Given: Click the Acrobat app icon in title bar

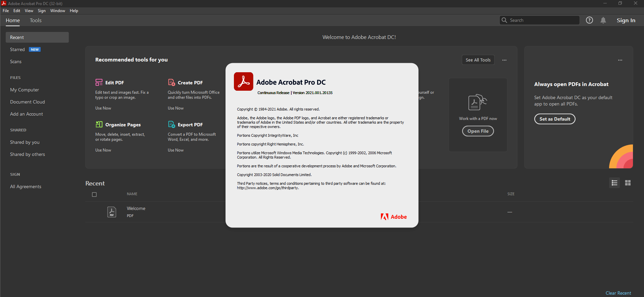Looking at the screenshot, I should coord(4,3).
